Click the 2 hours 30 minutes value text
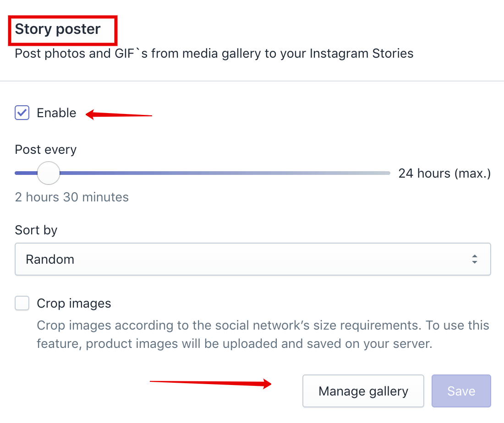The image size is (504, 423). coord(71,197)
